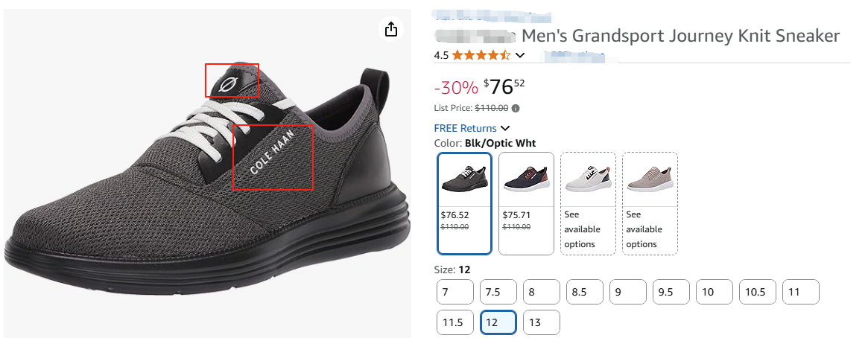Screen dimensions: 868x338
Task: Click the list price info icon
Action: point(516,108)
